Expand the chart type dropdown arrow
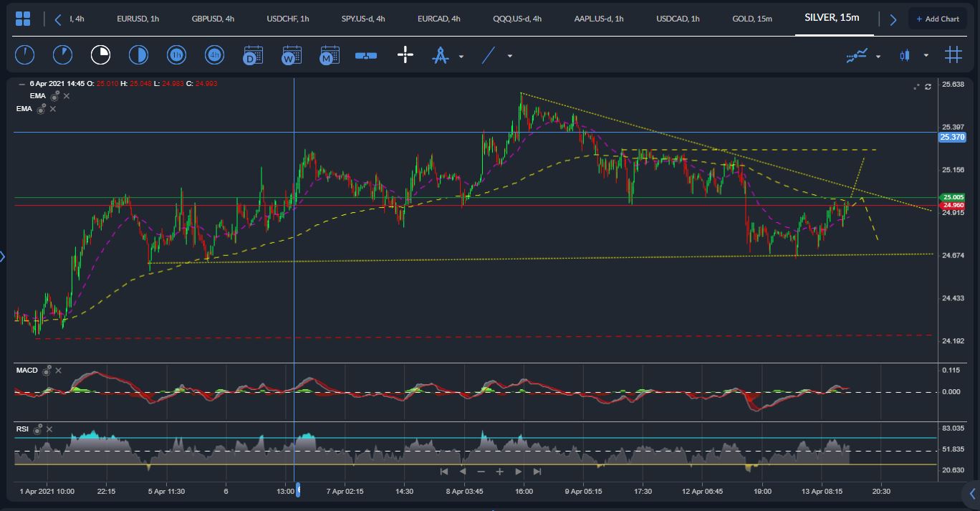The width and height of the screenshot is (980, 511). 926,56
